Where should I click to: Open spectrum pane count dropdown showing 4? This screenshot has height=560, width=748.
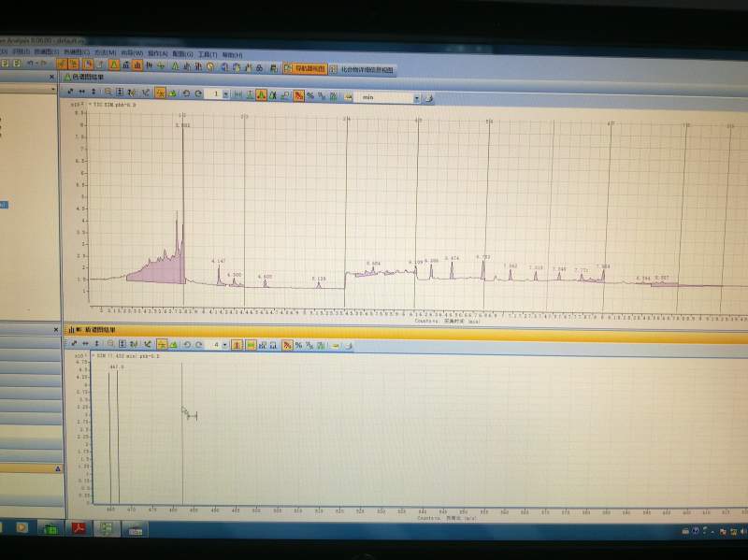225,344
